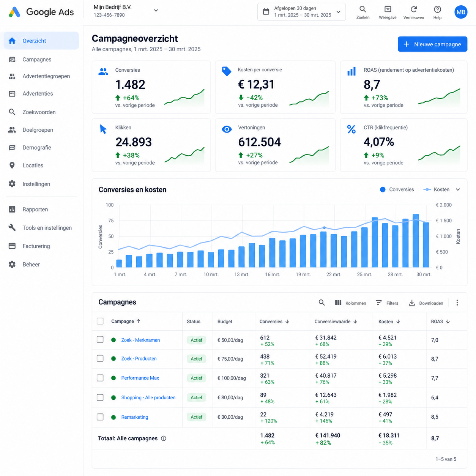Image resolution: width=476 pixels, height=476 pixels.
Task: Open the Zoek - Merknamen campaign link
Action: (x=140, y=340)
